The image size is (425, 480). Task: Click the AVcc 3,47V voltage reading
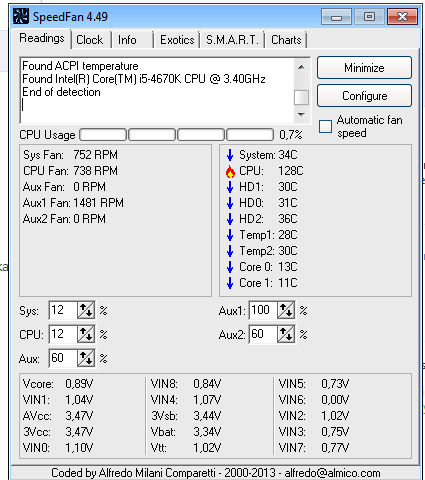point(58,416)
